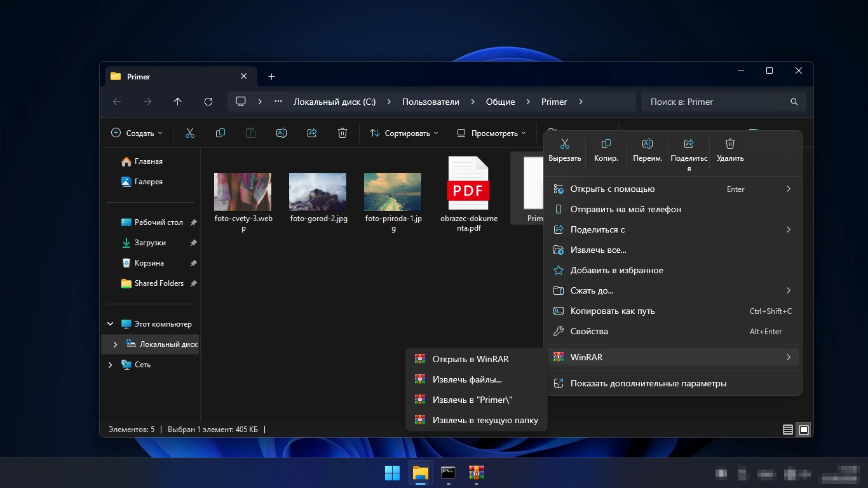Choose Извлечь в текущую папку
The image size is (868, 488).
click(476, 420)
